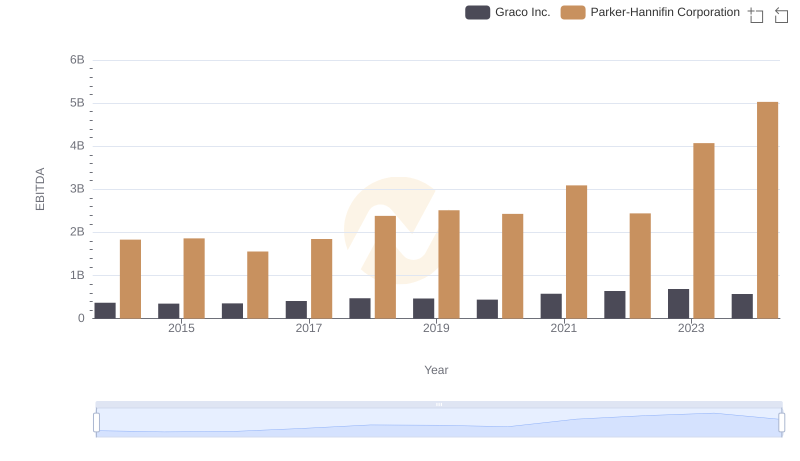The image size is (800, 461).
Task: Click the Graco Inc. dark legend swatch
Action: (477, 12)
